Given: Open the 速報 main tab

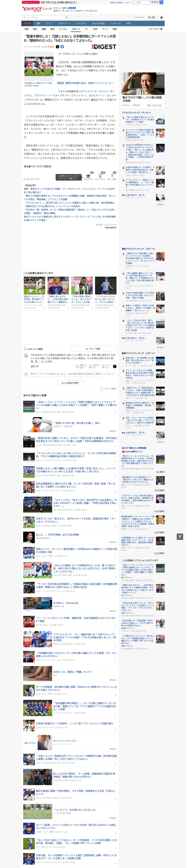Looking at the screenshot, I should [x=38, y=23].
